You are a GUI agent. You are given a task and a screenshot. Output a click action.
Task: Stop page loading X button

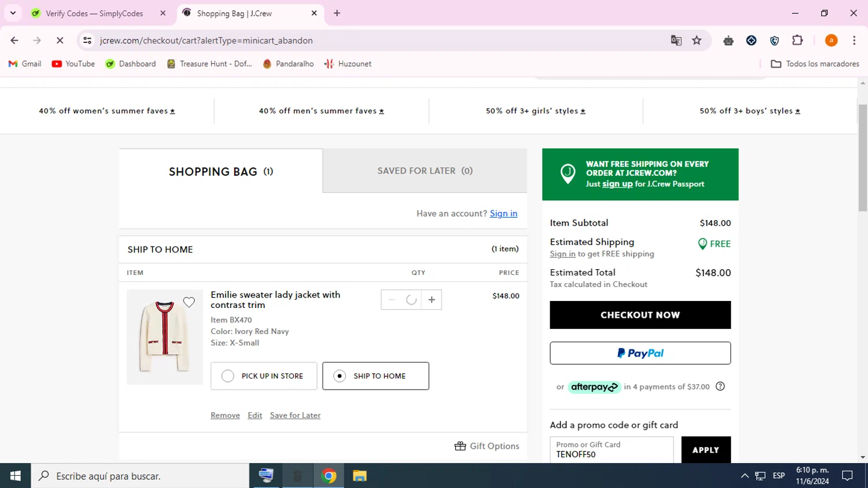click(x=60, y=41)
